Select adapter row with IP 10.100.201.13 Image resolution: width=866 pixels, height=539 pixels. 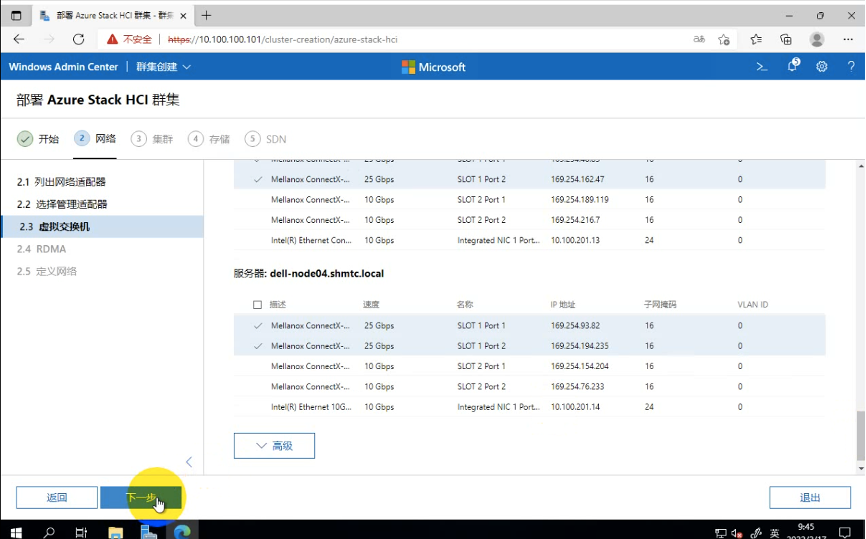[530, 240]
